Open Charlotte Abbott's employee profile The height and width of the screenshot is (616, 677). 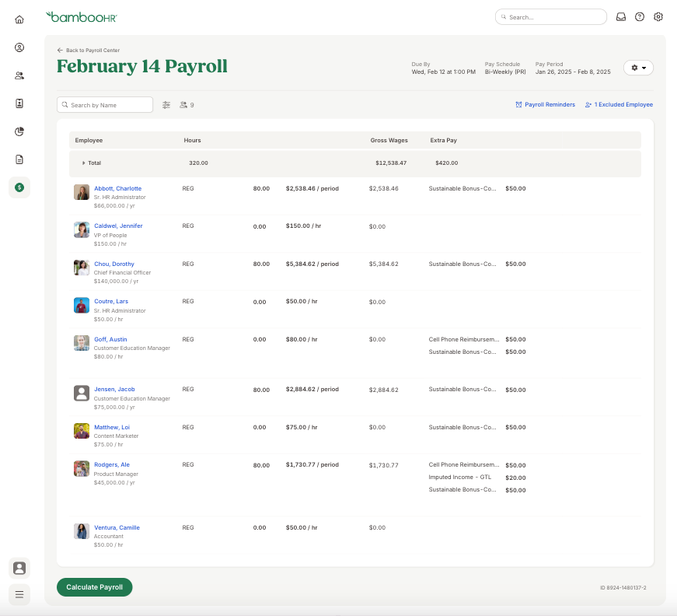tap(117, 187)
